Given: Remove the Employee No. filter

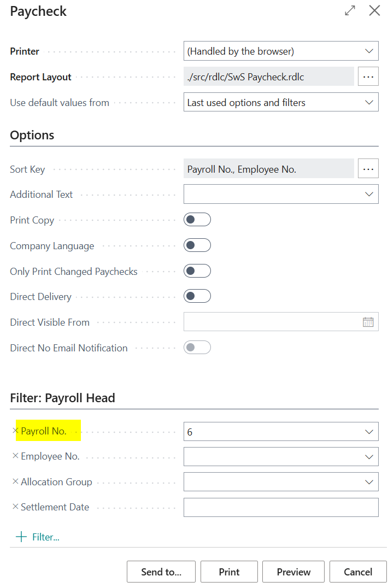Looking at the screenshot, I should coord(15,456).
